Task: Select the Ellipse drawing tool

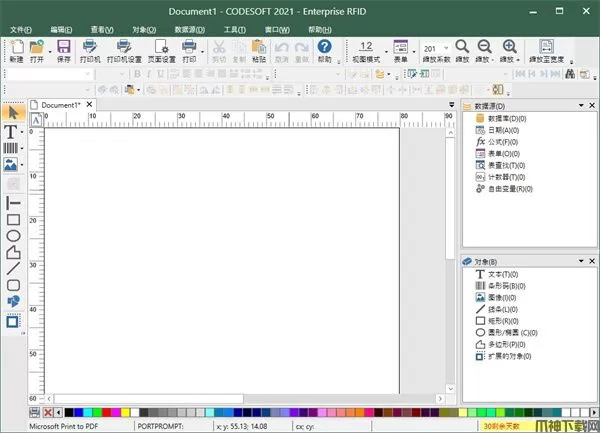Action: (x=13, y=235)
